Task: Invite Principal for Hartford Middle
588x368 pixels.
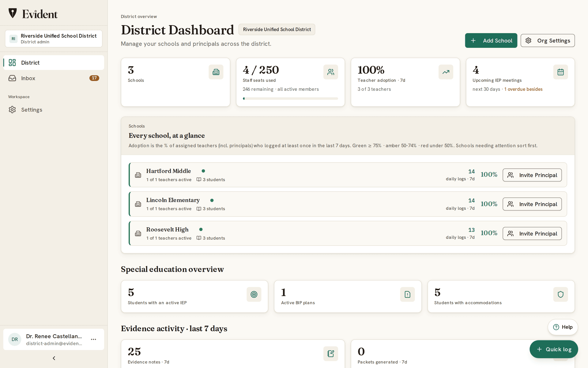Action: coord(532,175)
